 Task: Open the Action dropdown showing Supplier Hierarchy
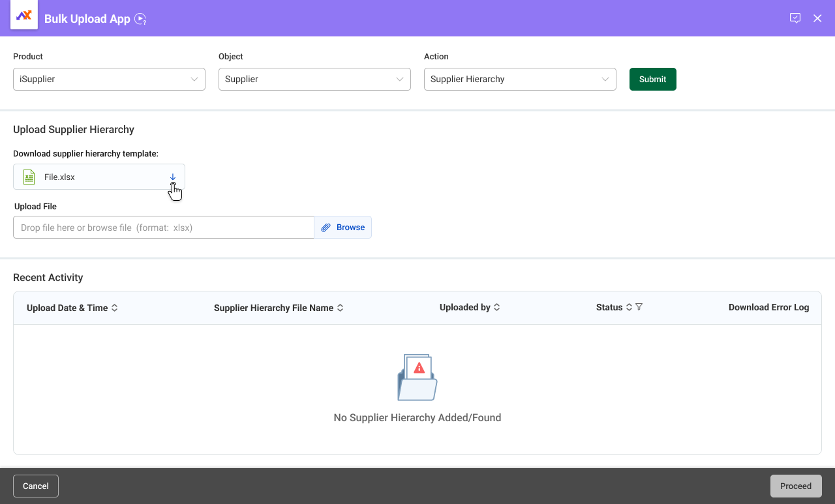(520, 79)
